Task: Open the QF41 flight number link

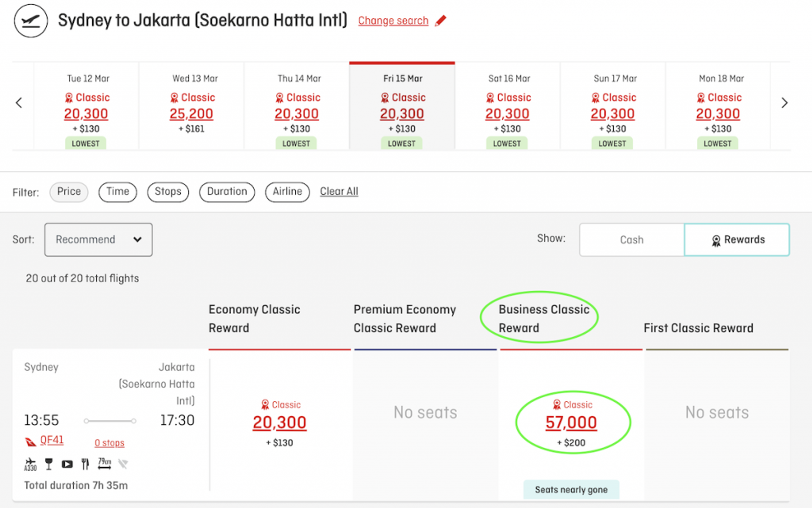Action: click(x=52, y=440)
